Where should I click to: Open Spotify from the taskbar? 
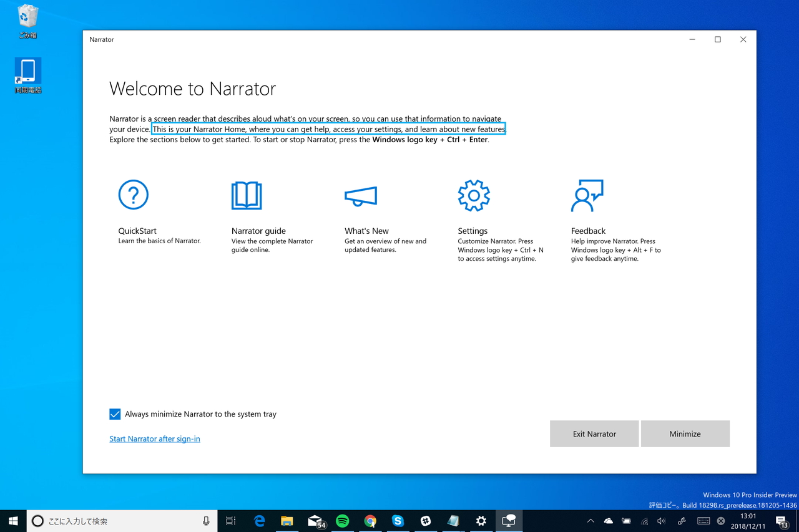[x=342, y=521]
